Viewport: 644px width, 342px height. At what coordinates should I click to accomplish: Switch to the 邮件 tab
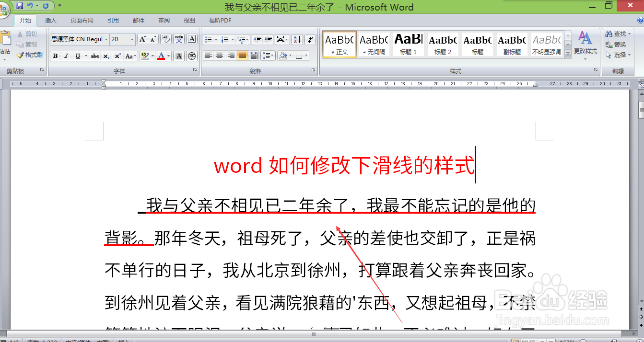[139, 20]
